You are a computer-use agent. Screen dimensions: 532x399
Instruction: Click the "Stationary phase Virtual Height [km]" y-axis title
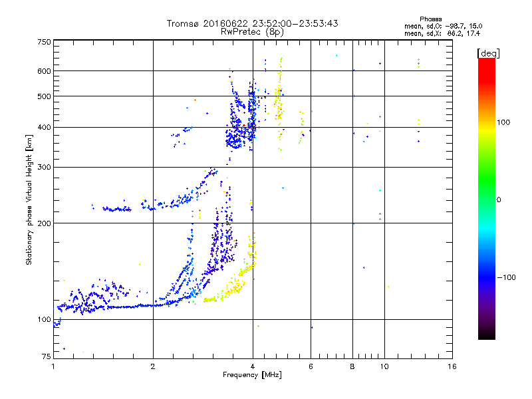click(29, 199)
